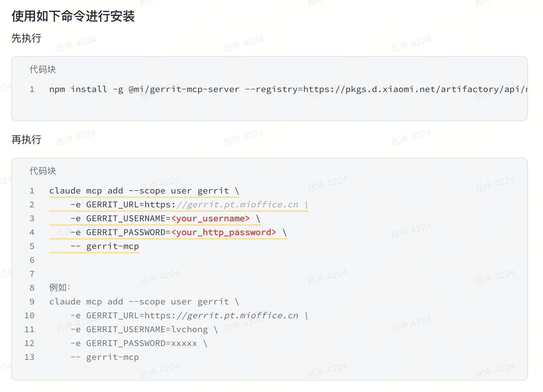Click the red <your_username> placeholder
The width and height of the screenshot is (543, 392).
pyautogui.click(x=210, y=218)
